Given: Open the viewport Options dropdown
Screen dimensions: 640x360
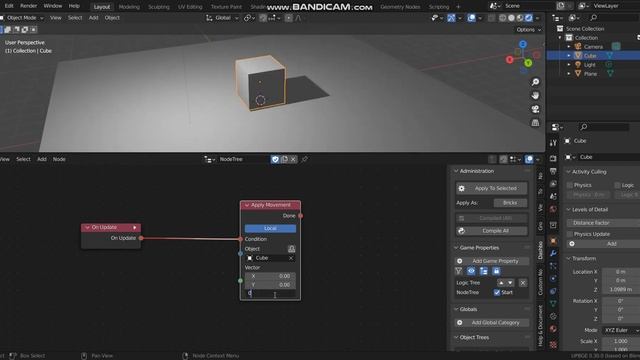Looking at the screenshot, I should (x=529, y=30).
